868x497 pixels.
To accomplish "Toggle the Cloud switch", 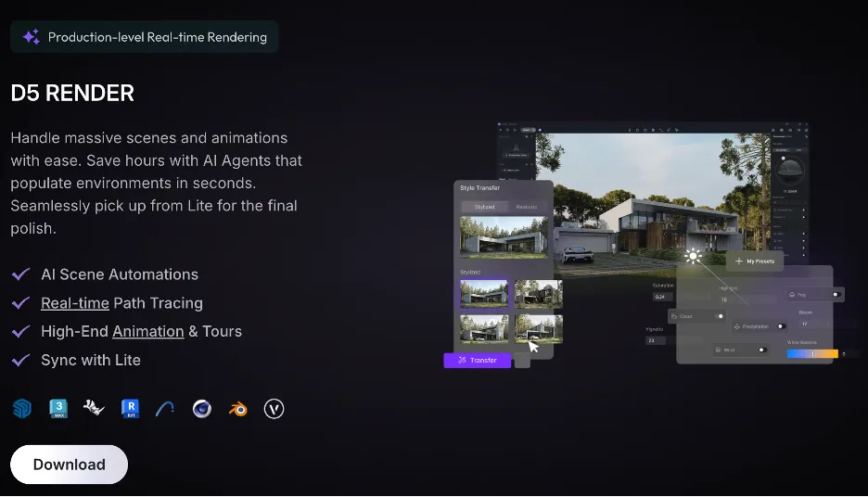I will [720, 316].
